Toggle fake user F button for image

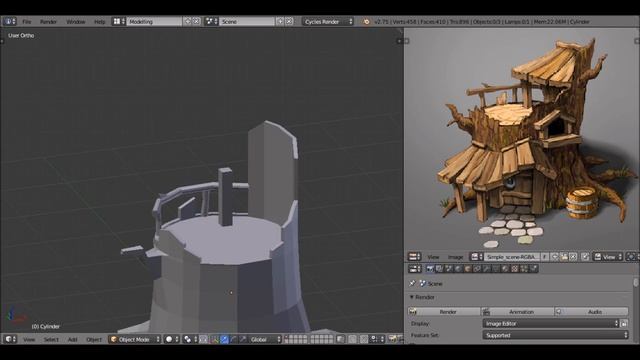click(x=544, y=257)
